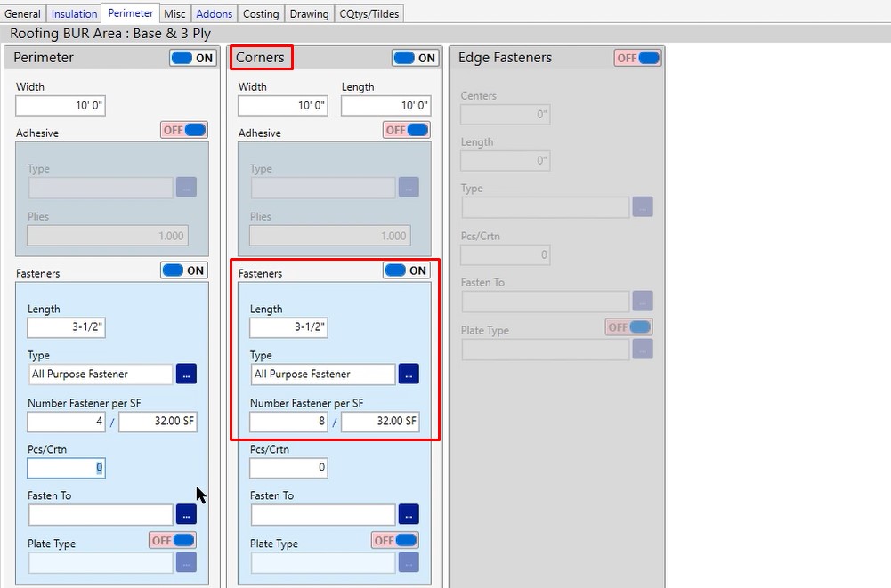Viewport: 891px width, 588px height.
Task: Toggle the Perimeter section ON switch
Action: (193, 58)
